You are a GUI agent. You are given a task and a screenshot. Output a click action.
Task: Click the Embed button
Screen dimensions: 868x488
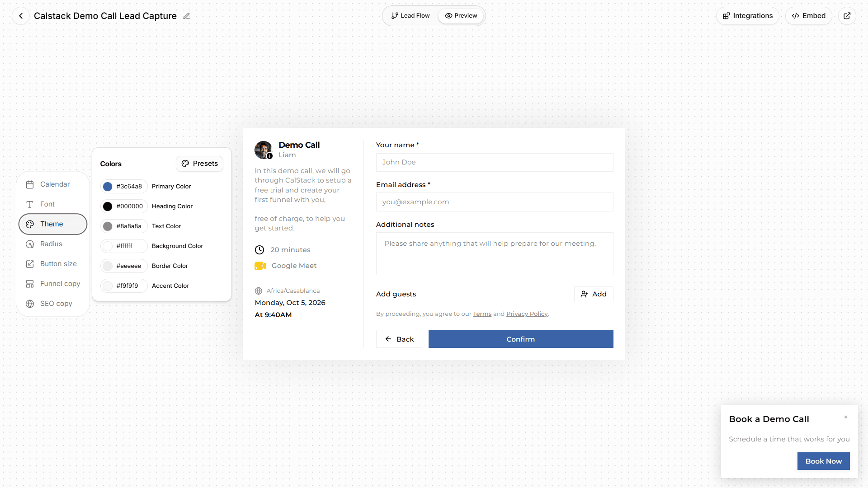pos(808,16)
